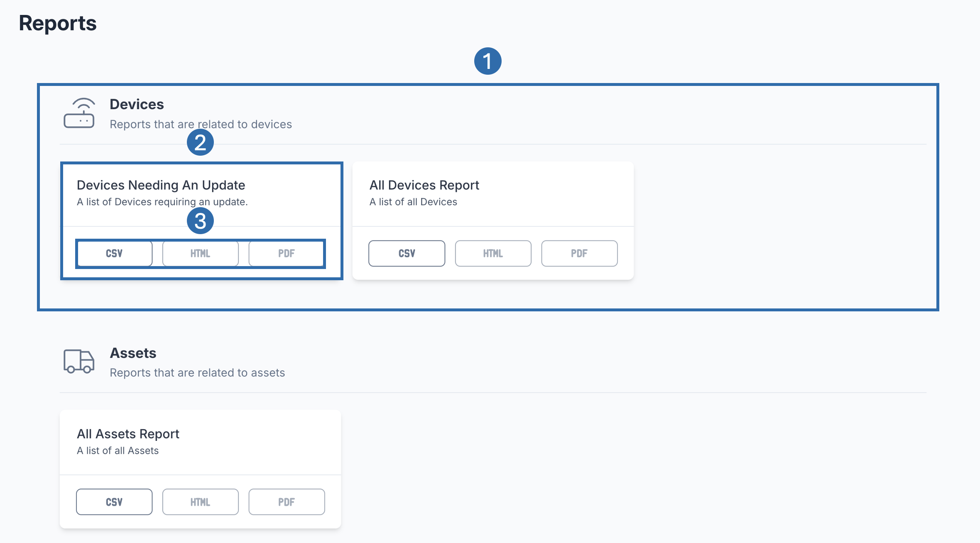980x543 pixels.
Task: Click the Assets section heading
Action: pos(133,353)
